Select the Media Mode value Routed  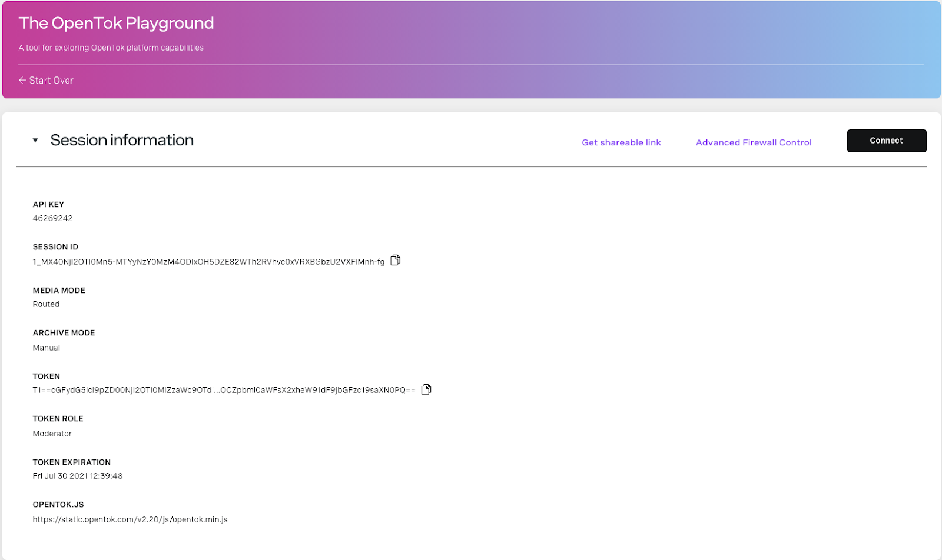point(46,304)
